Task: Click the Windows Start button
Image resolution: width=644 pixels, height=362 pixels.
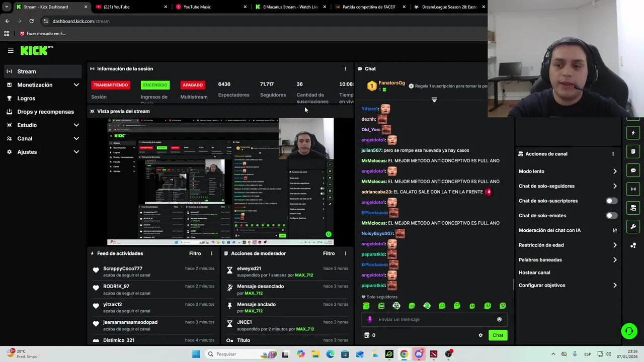Action: click(196, 354)
